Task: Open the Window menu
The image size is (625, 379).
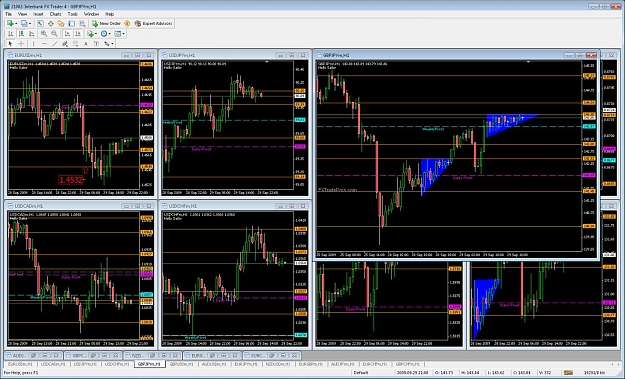Action: click(x=91, y=14)
